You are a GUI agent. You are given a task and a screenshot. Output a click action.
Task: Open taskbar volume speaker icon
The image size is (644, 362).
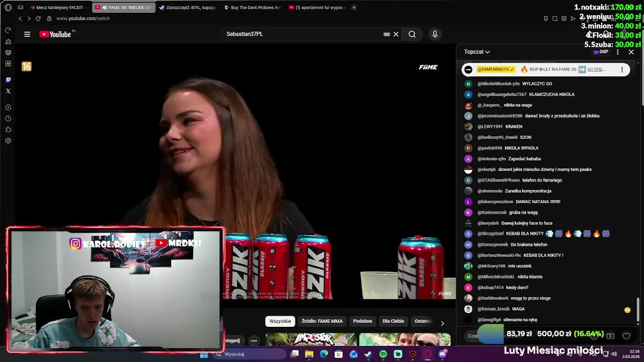[614, 354]
